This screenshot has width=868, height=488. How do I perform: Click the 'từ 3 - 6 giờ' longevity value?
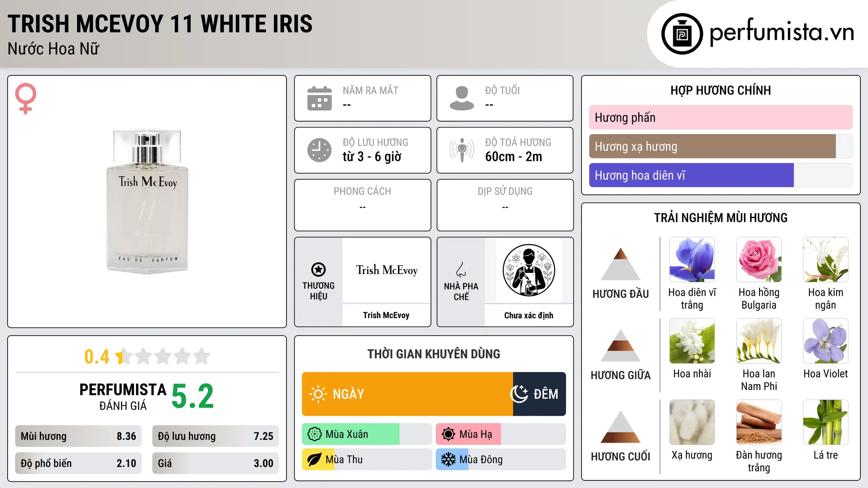372,157
